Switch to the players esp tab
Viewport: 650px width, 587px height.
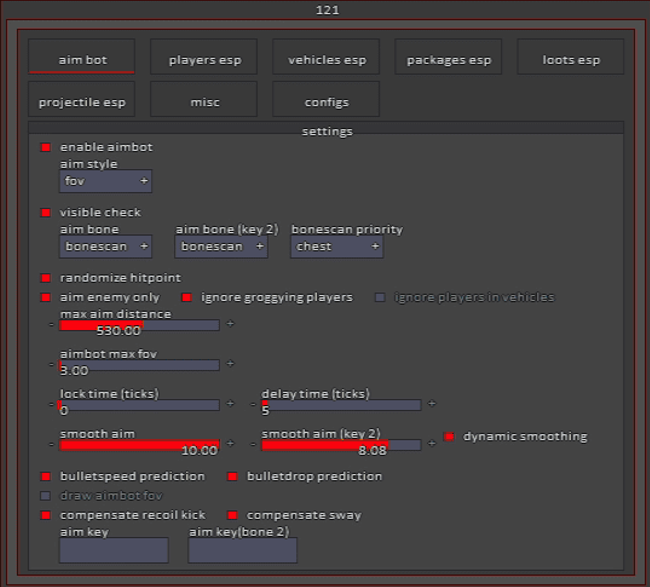204,59
